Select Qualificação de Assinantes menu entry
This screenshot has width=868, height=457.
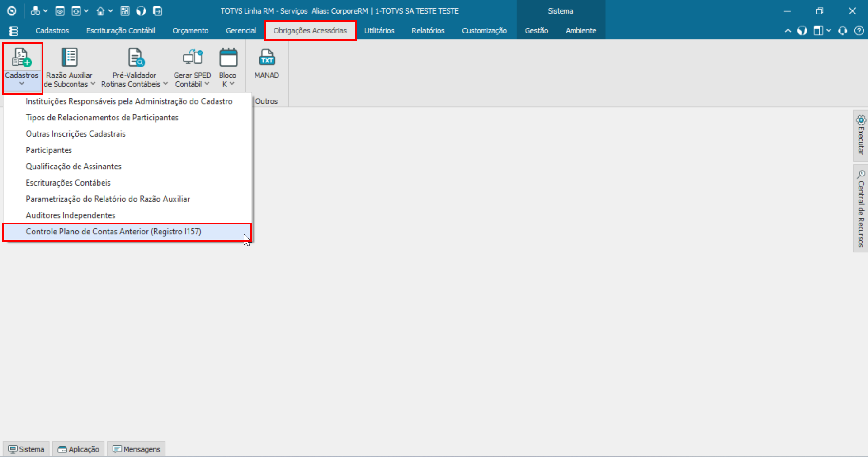coord(127,167)
